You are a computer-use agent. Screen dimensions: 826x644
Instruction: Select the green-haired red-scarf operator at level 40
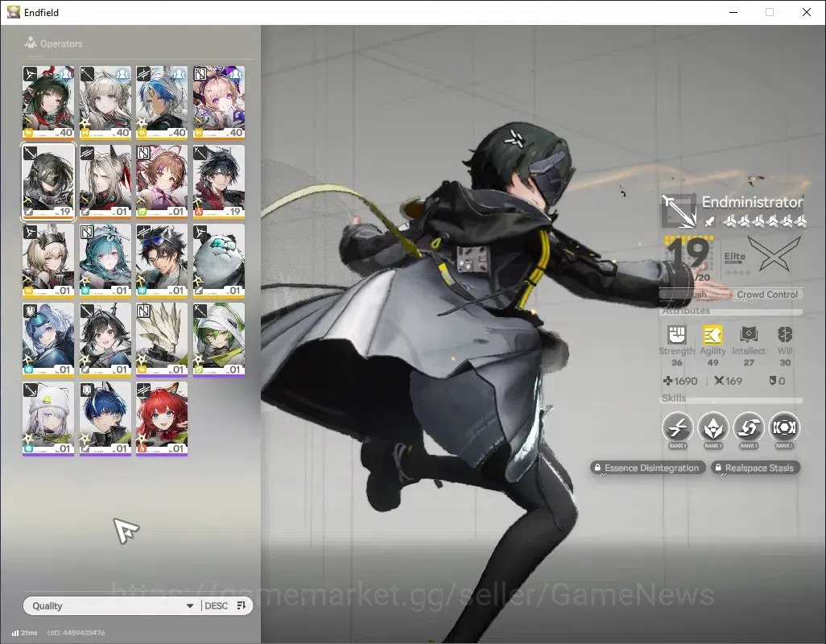pos(48,102)
